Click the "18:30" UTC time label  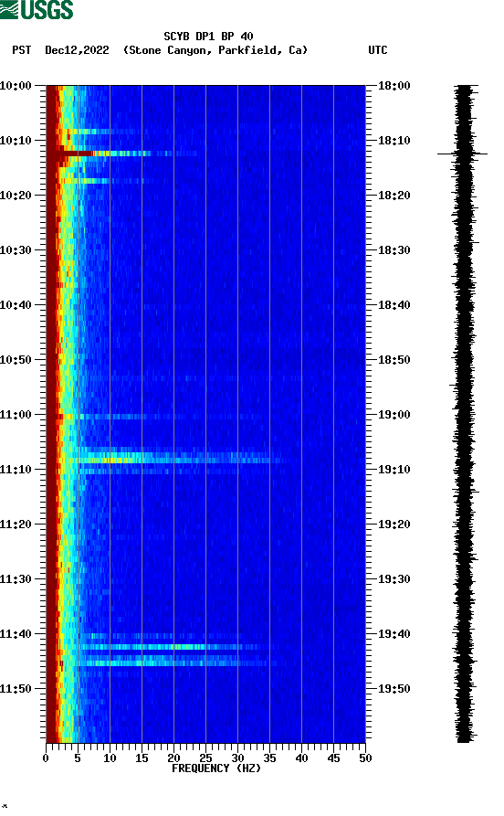click(394, 250)
